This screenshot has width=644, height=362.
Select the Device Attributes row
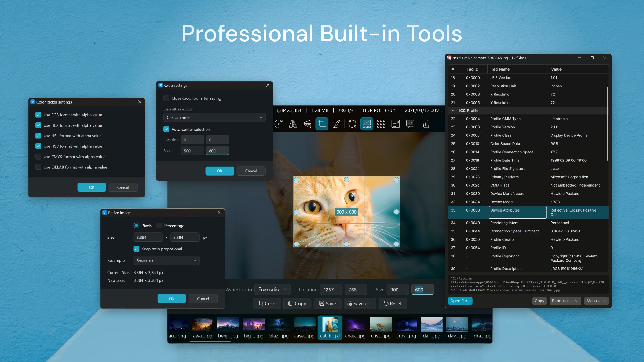(x=528, y=212)
